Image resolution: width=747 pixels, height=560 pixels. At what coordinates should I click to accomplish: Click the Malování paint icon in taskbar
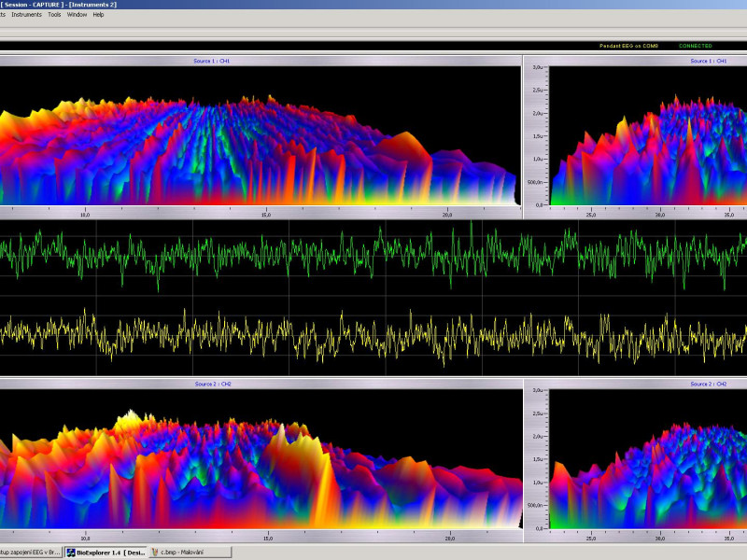tap(156, 553)
